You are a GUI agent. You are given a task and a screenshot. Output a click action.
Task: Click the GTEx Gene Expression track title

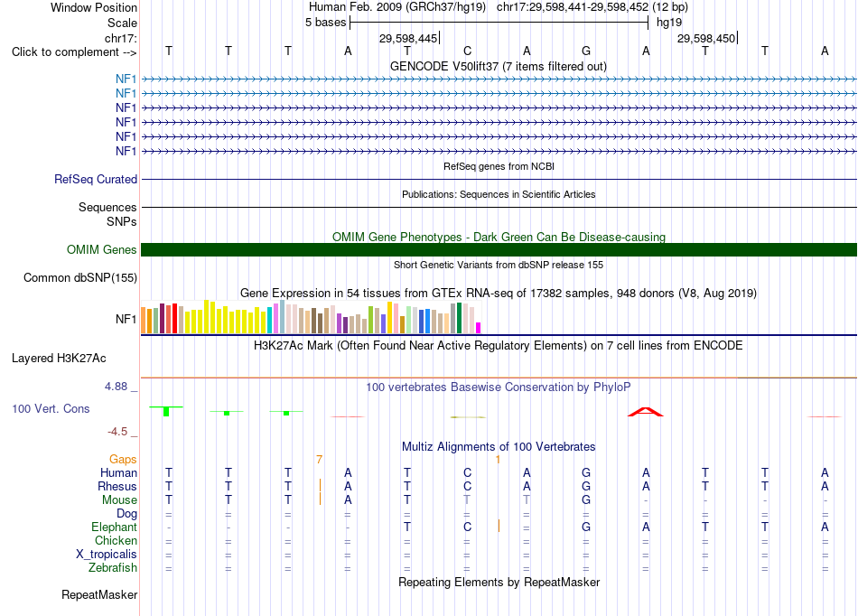point(499,294)
